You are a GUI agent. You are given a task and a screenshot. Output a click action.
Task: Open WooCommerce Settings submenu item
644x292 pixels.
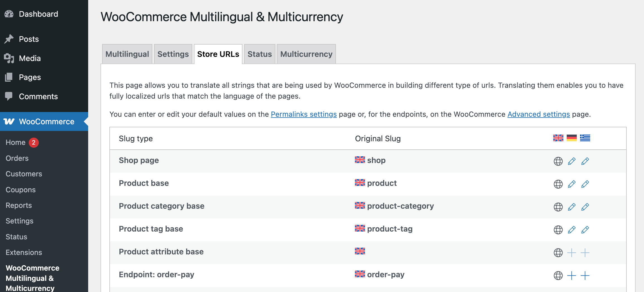tap(20, 221)
